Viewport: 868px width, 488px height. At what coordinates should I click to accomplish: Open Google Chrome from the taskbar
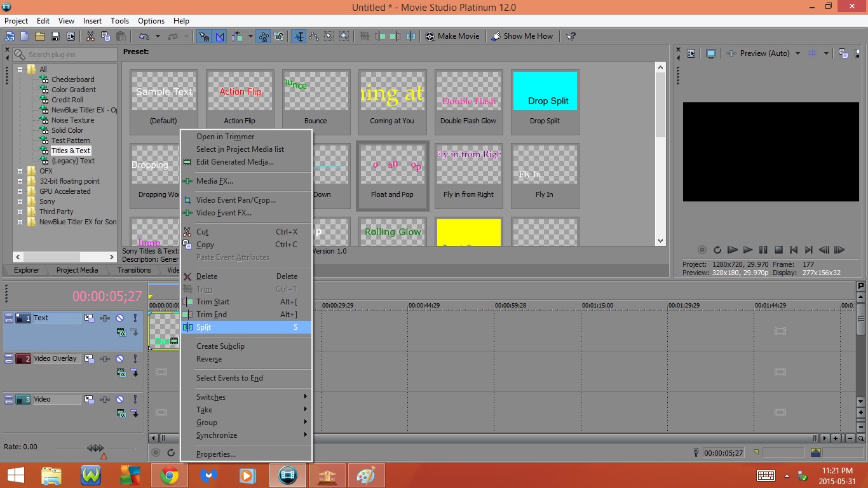pyautogui.click(x=169, y=475)
